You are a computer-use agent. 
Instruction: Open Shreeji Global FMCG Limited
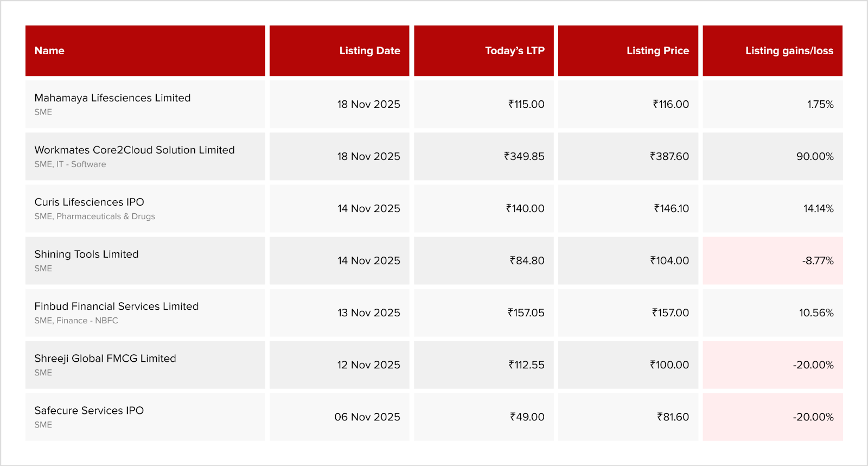105,359
